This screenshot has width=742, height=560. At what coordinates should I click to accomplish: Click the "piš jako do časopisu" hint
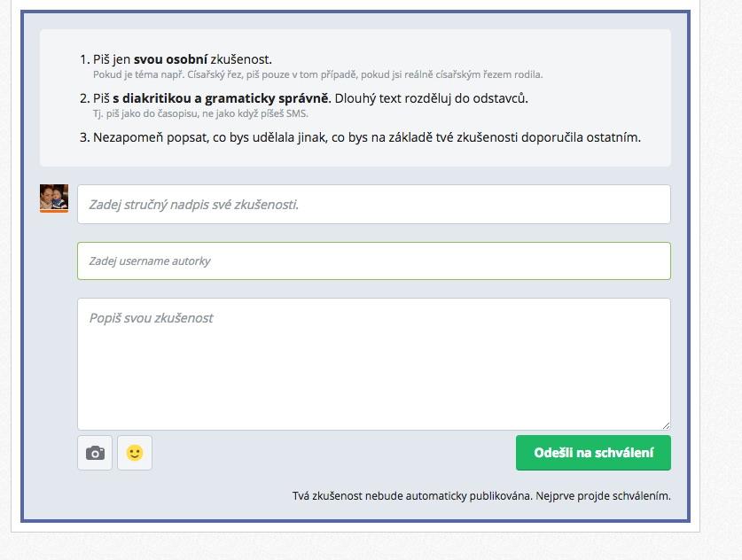click(x=200, y=114)
